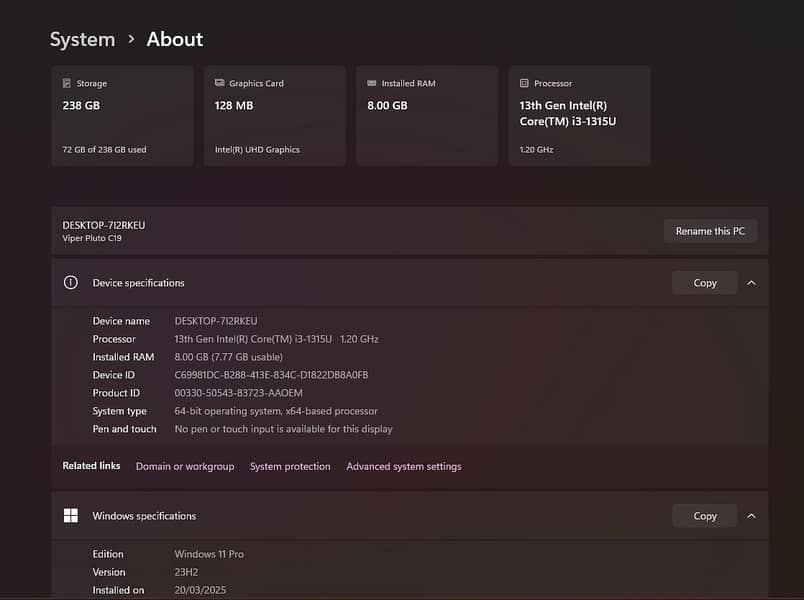
Task: Click the Graphics Card icon
Action: [x=219, y=83]
